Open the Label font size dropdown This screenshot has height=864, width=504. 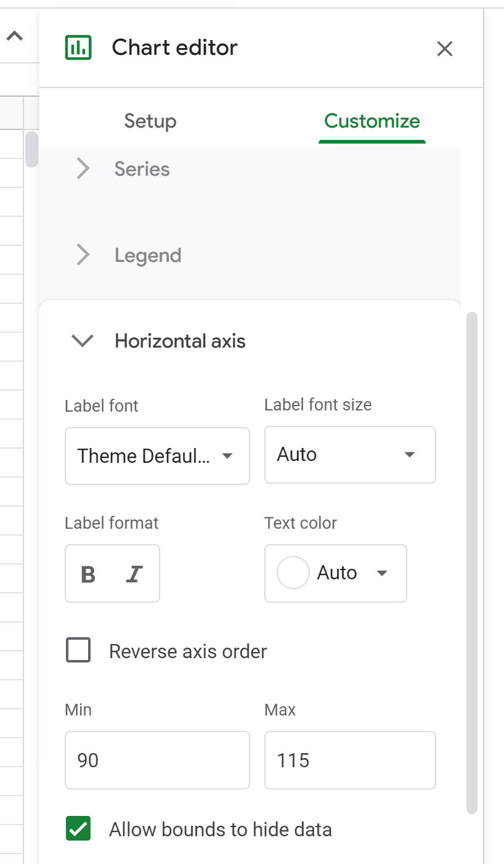point(349,455)
